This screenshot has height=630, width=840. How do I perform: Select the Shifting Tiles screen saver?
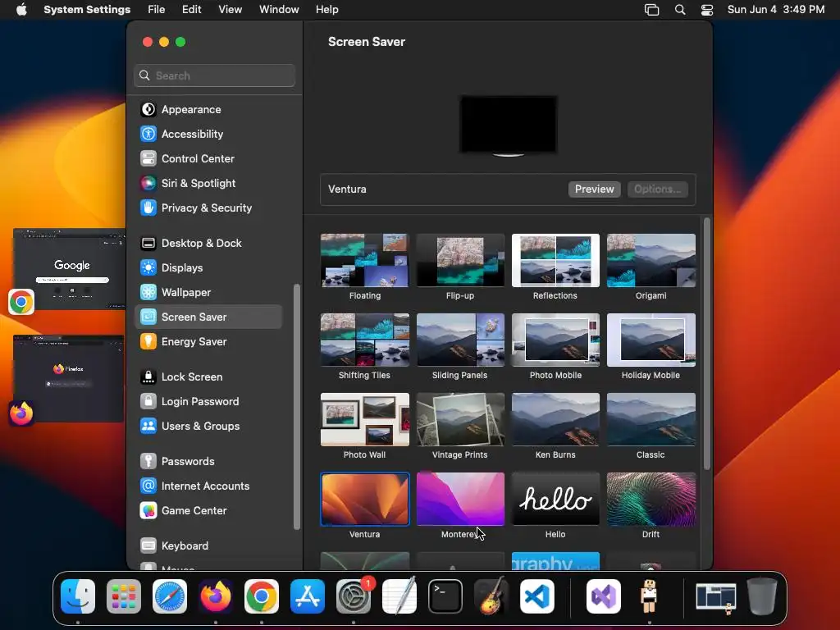[x=365, y=340]
